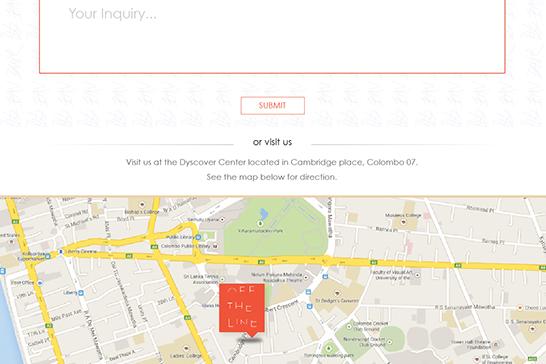
Task: Select the Post Office map pin
Action: pos(40,283)
